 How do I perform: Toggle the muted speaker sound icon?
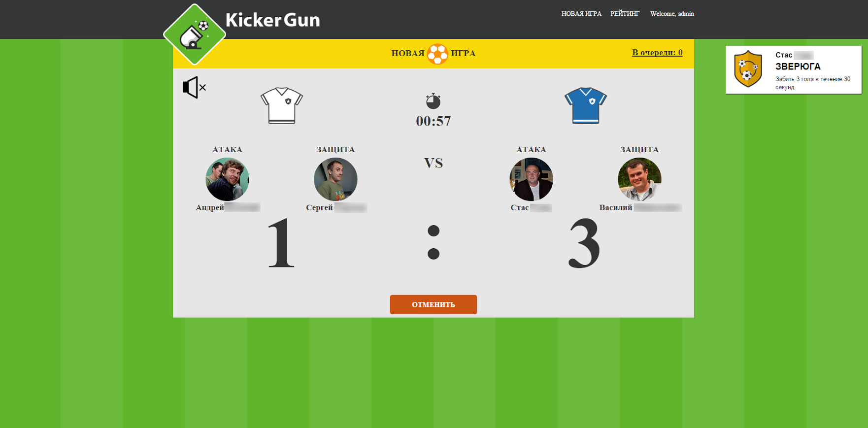[x=194, y=88]
